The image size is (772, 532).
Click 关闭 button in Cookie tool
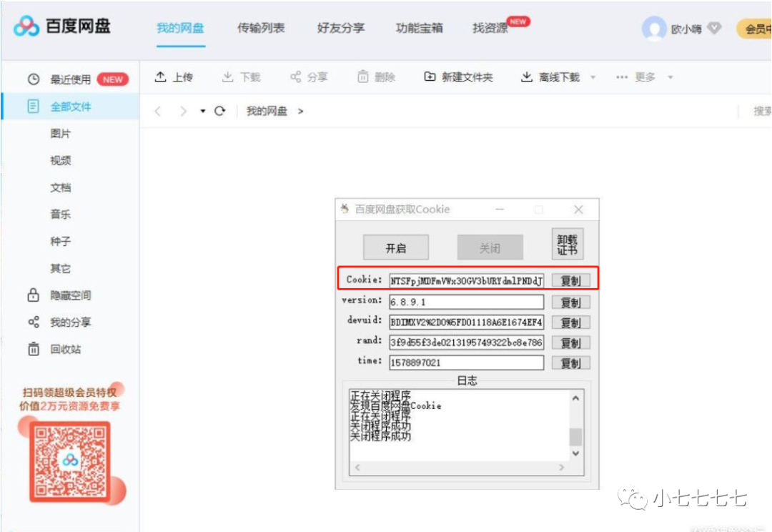click(490, 247)
